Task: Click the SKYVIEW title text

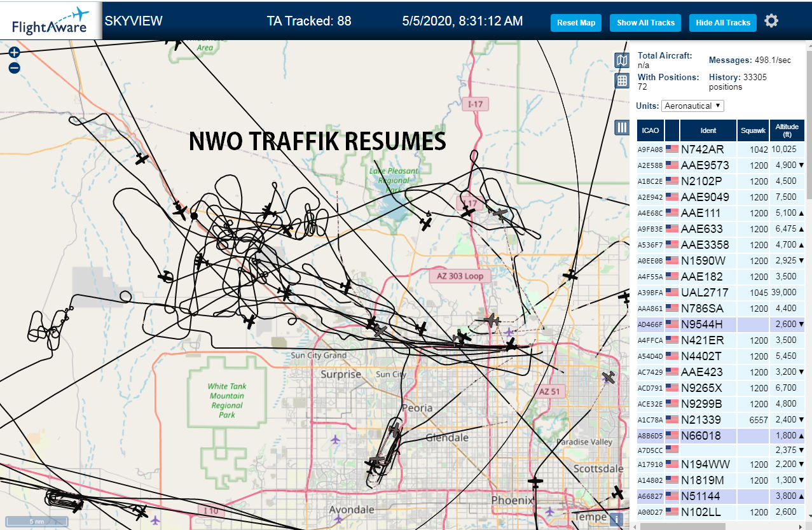Action: click(134, 21)
